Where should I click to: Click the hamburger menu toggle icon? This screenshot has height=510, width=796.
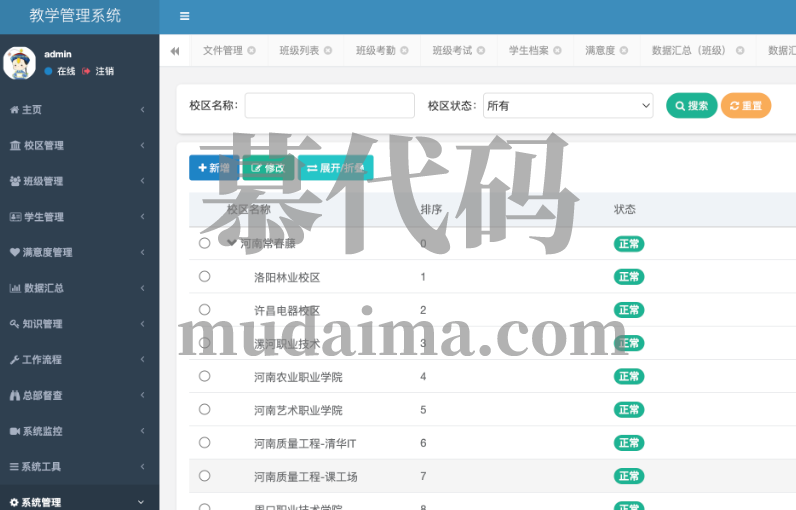click(x=184, y=16)
